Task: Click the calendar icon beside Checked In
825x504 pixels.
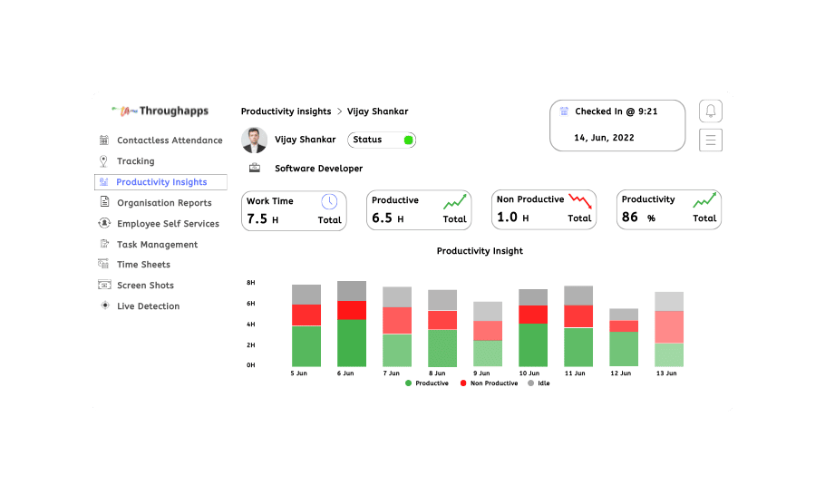Action: 564,111
